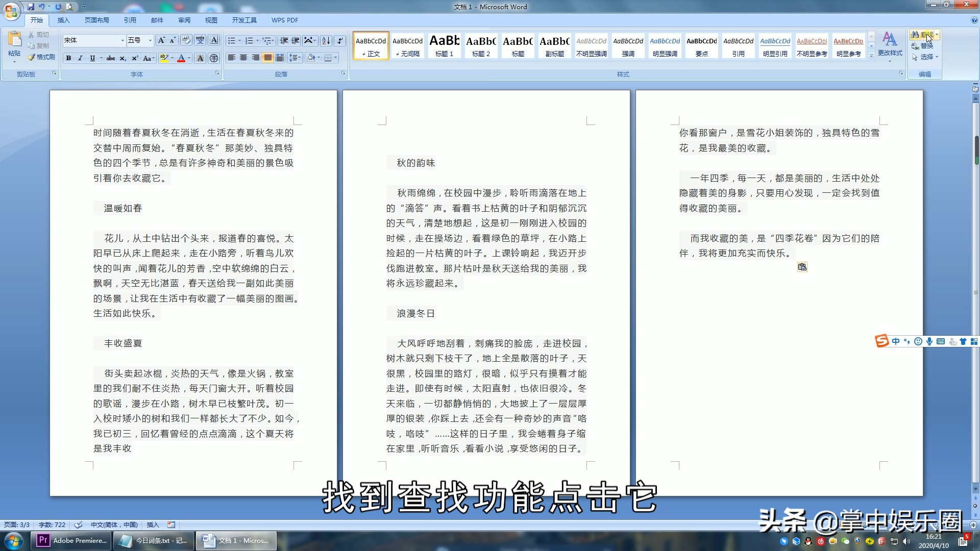Click the Phonetic Guide wén icon

coord(200,40)
